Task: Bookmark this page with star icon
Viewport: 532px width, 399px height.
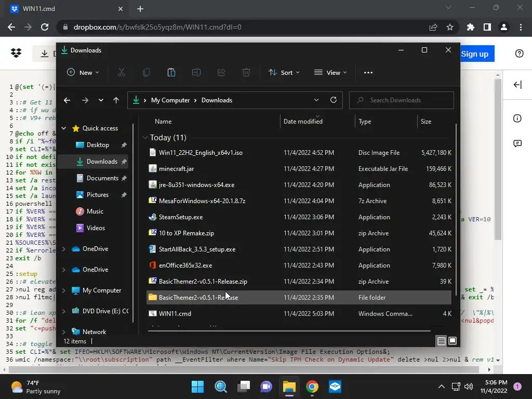Action: click(450, 27)
